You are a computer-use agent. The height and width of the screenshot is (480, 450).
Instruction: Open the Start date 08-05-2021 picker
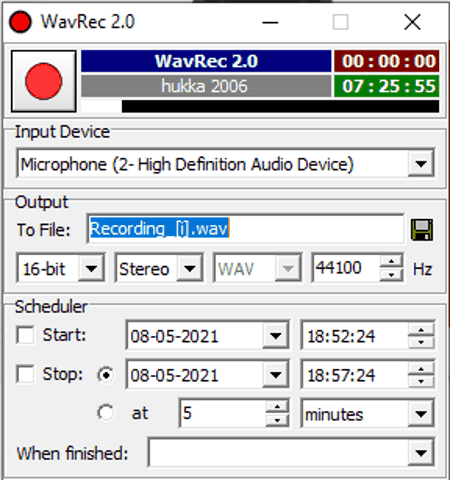click(275, 336)
